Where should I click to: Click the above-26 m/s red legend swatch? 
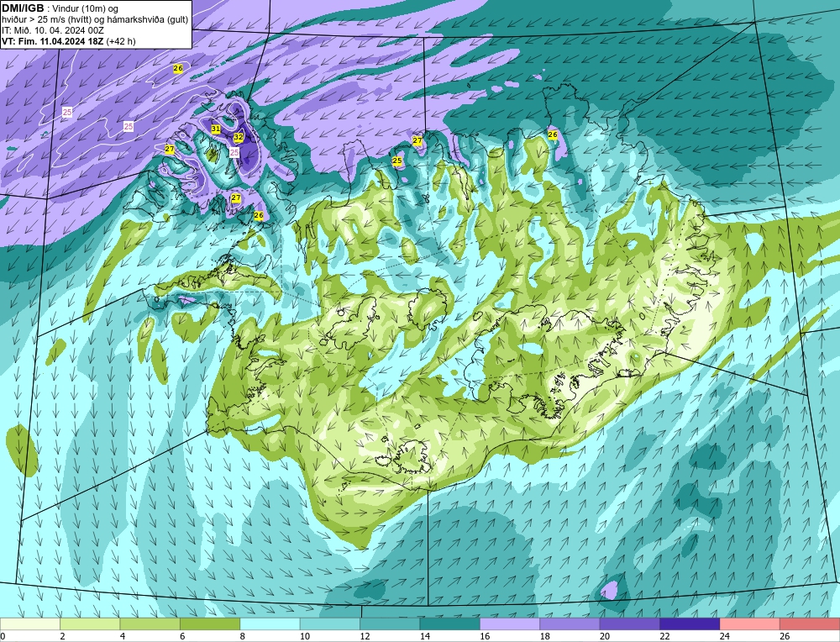point(810,624)
